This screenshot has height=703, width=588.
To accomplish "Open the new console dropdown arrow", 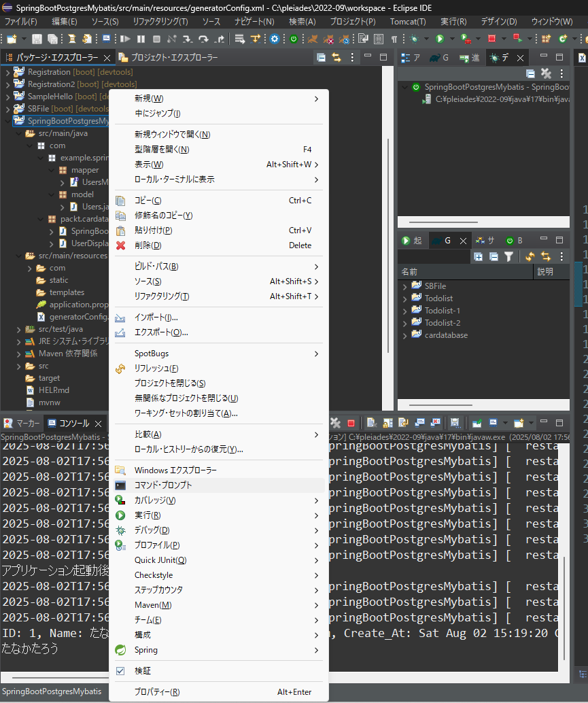I will 530,422.
